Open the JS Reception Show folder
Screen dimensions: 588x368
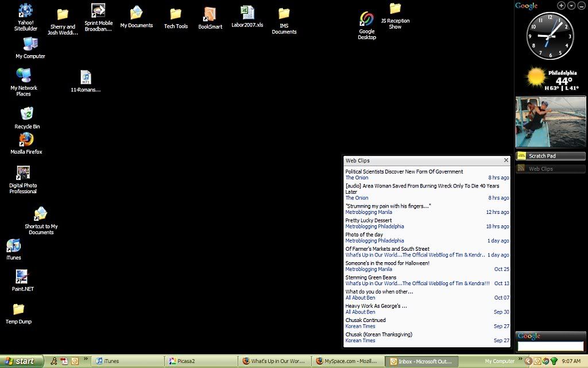[395, 16]
